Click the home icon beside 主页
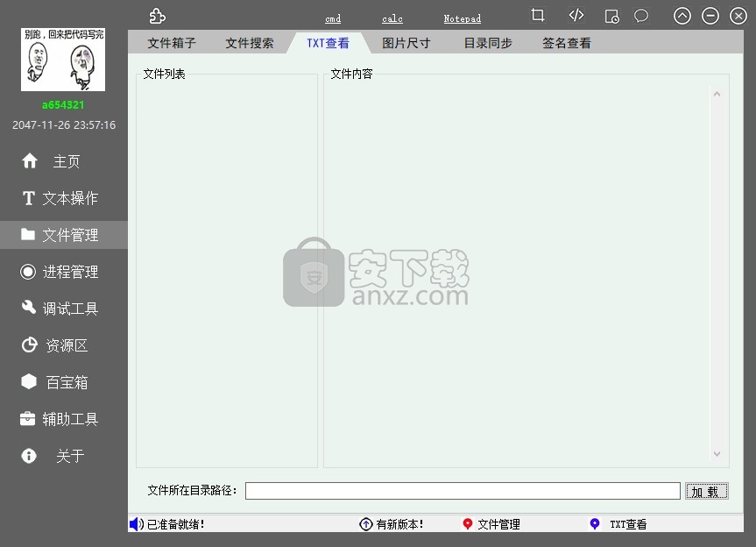The height and width of the screenshot is (547, 756). [30, 160]
